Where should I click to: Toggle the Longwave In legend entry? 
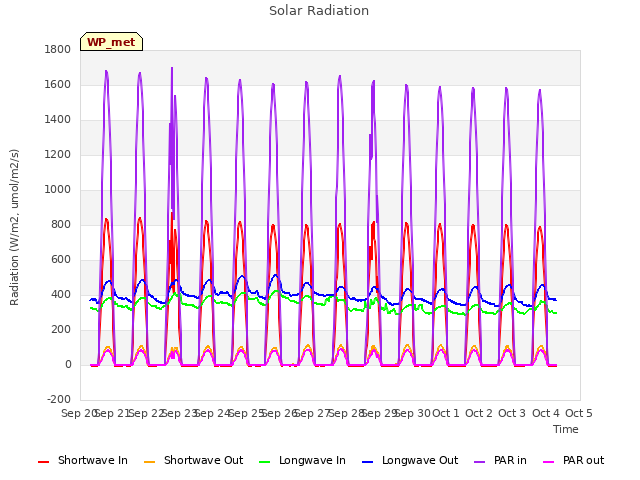coord(302,460)
